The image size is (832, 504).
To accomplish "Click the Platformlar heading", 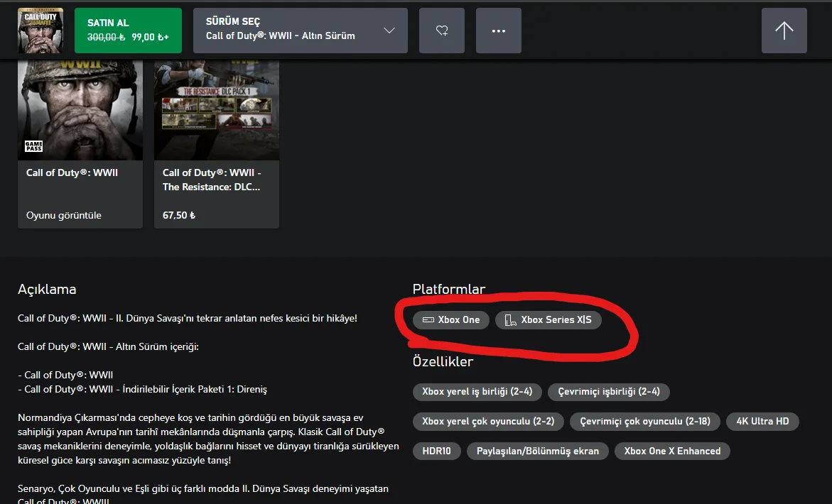I will [x=449, y=289].
